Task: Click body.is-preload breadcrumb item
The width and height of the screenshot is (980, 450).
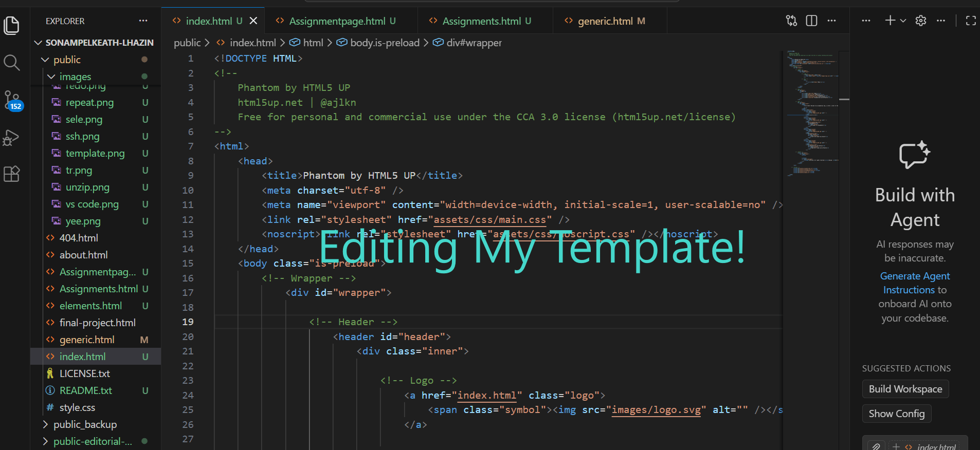Action: [378, 43]
